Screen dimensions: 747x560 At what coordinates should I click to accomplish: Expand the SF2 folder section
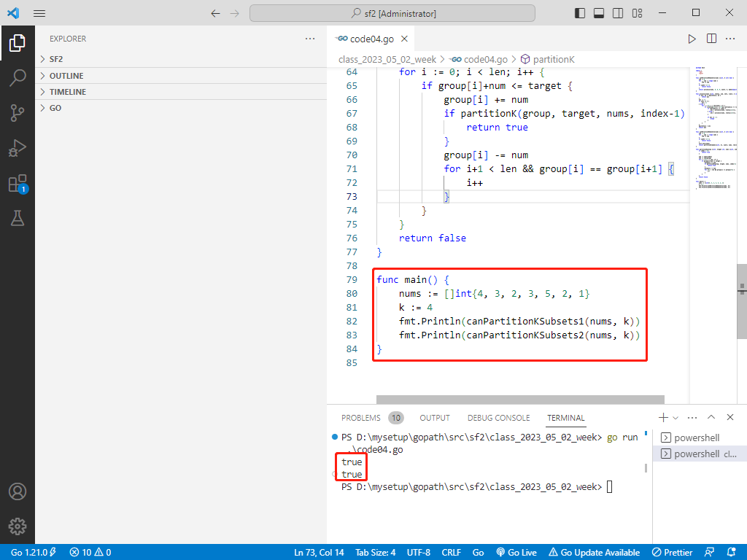[181, 59]
